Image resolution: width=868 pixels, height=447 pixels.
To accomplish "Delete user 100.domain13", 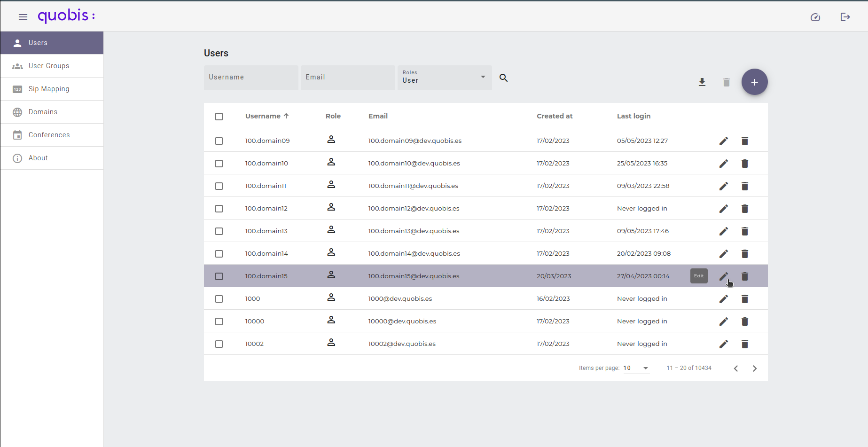I will [x=745, y=231].
